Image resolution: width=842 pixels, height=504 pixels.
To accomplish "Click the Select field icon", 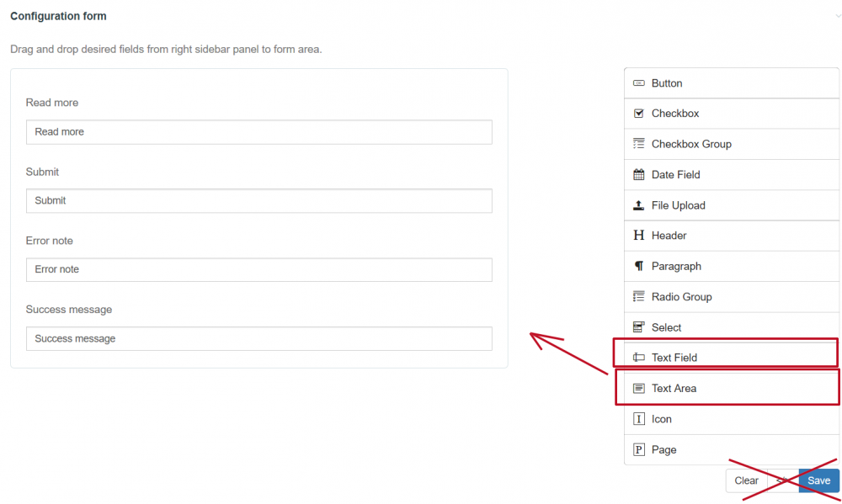I will click(x=638, y=327).
